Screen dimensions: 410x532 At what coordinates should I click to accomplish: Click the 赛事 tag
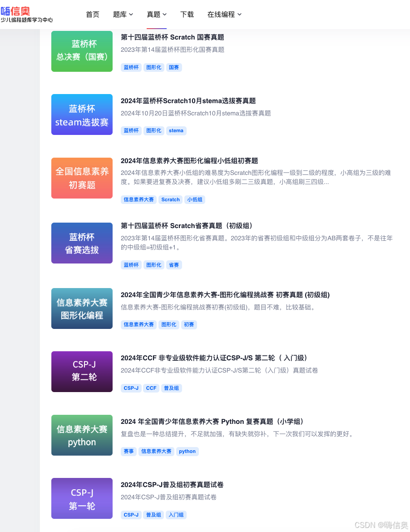pos(128,451)
